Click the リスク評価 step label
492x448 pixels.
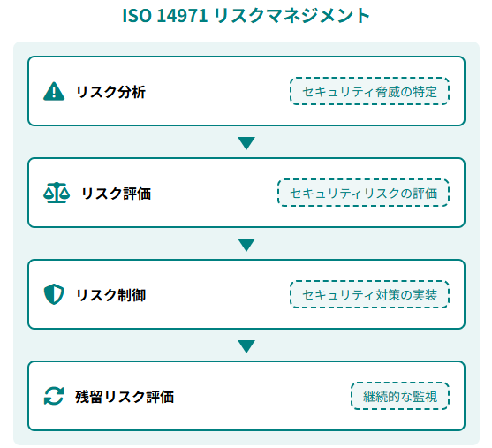(x=116, y=194)
